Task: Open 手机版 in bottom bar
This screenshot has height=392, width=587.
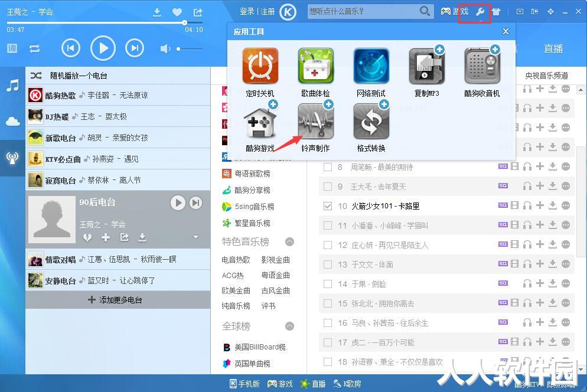Action: coord(244,384)
